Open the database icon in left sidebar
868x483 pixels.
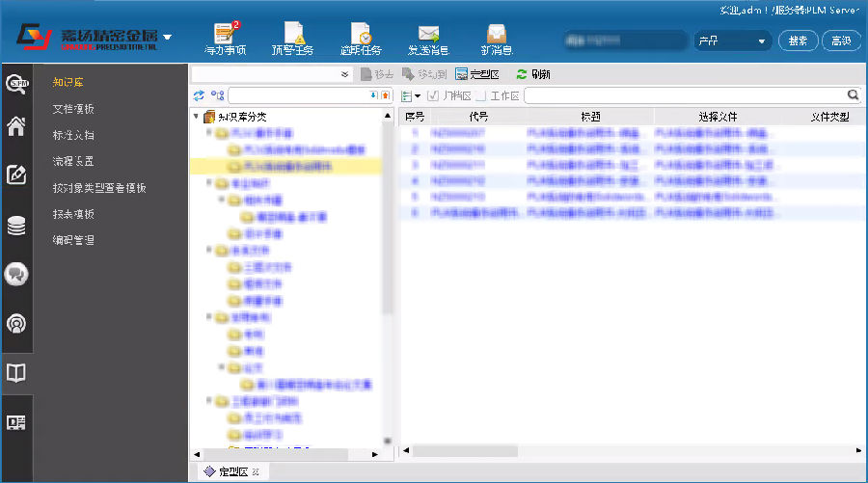(x=16, y=226)
